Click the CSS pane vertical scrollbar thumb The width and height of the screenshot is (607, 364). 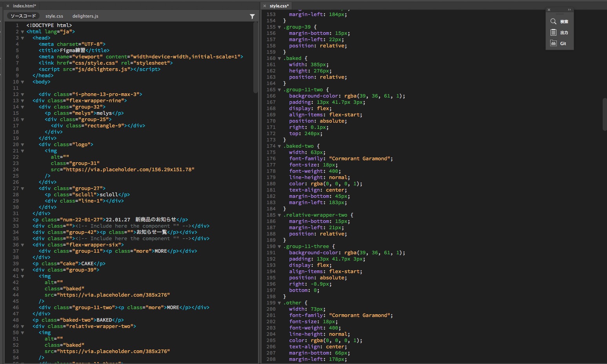[x=605, y=114]
